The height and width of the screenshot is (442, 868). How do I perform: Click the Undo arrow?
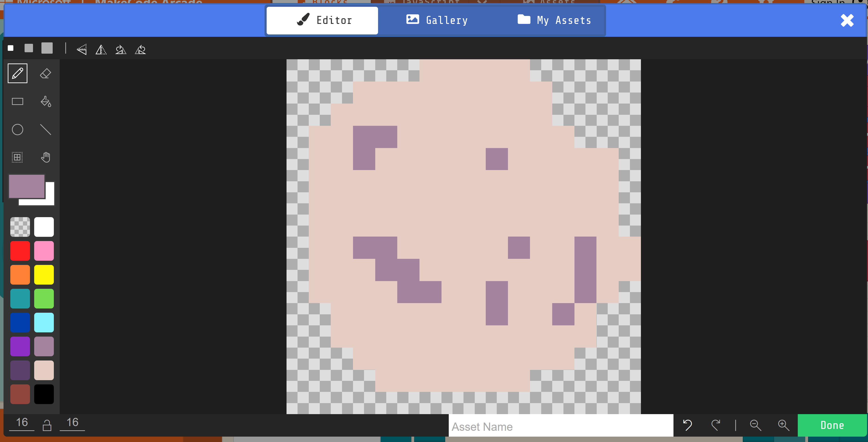point(687,425)
